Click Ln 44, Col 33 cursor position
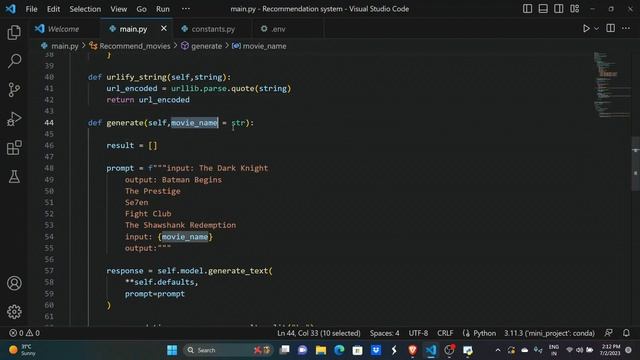 click(319, 333)
